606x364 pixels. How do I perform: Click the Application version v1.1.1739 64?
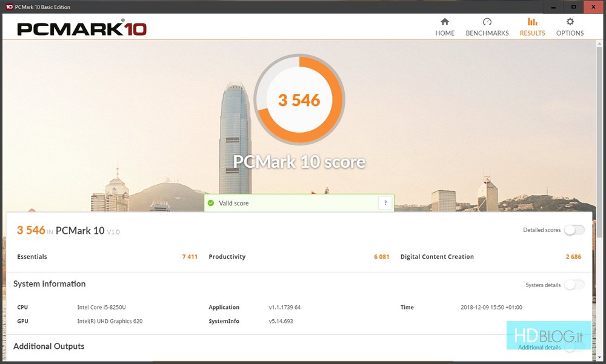[x=284, y=307]
